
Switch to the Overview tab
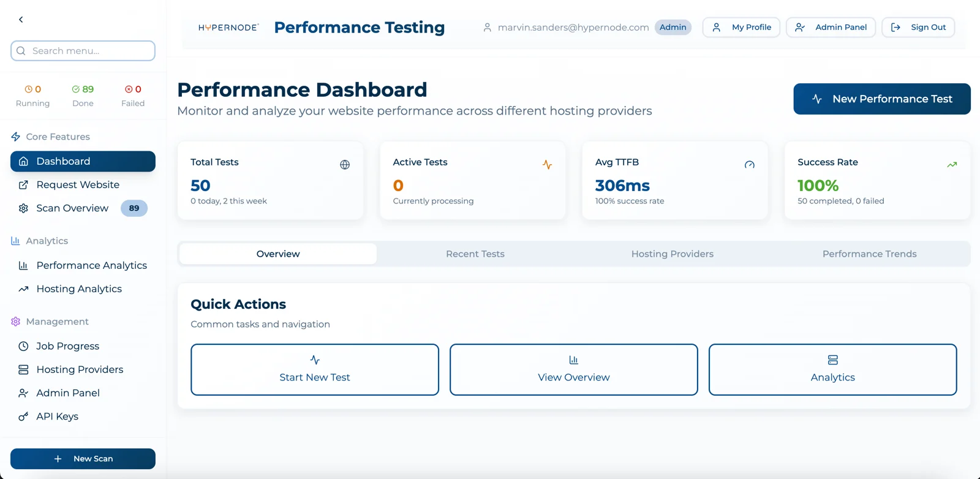(278, 254)
